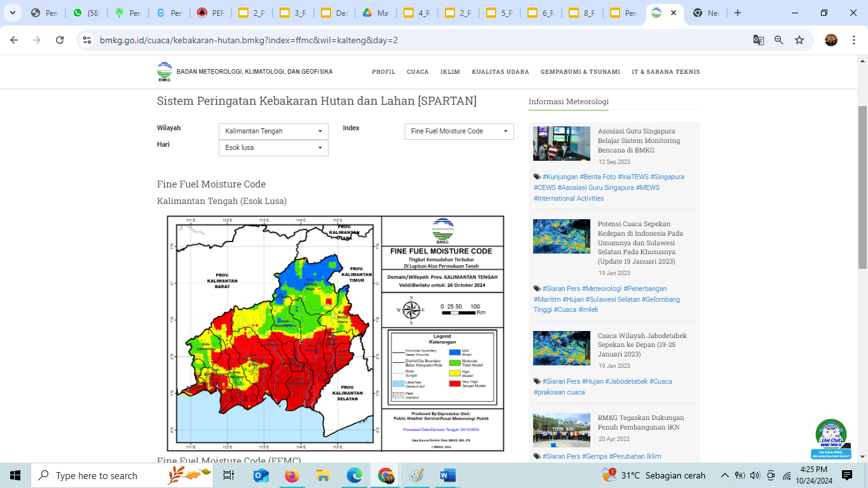Open the IKLIM menu

click(x=450, y=72)
